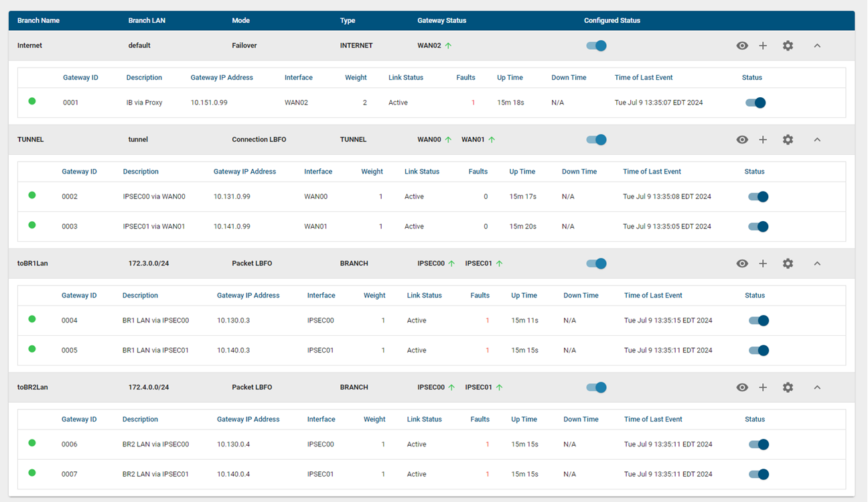
Task: Click the plus icon to add gateway to TUNNEL
Action: [x=763, y=139]
